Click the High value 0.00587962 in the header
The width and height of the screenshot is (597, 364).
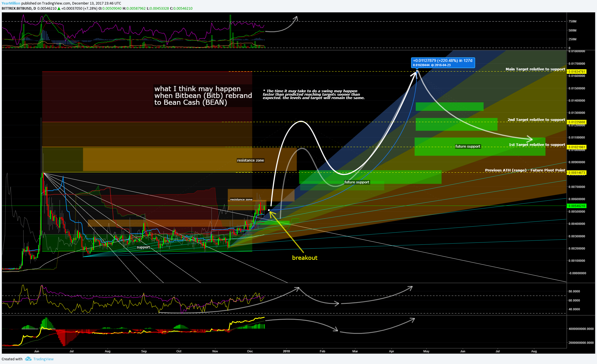[x=136, y=8]
